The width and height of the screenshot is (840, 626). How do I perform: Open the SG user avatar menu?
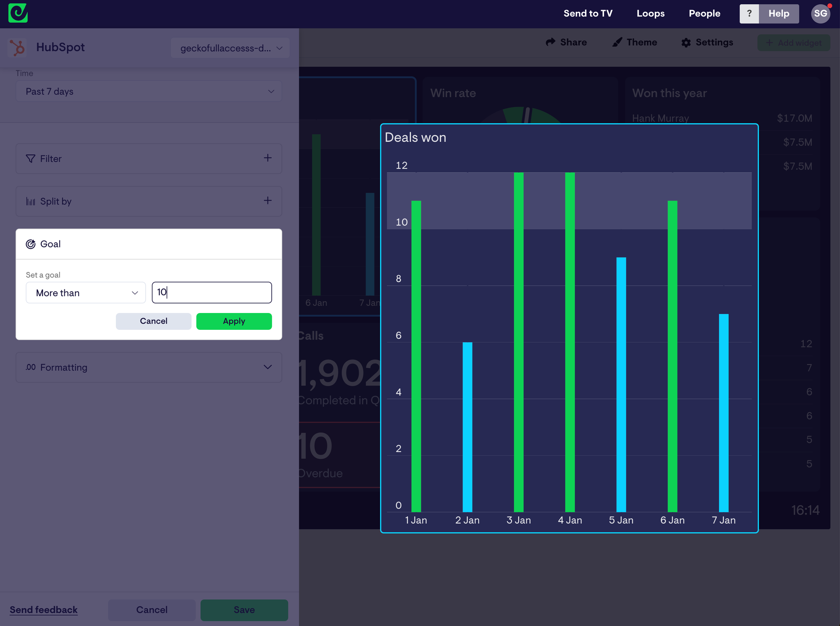(x=820, y=14)
